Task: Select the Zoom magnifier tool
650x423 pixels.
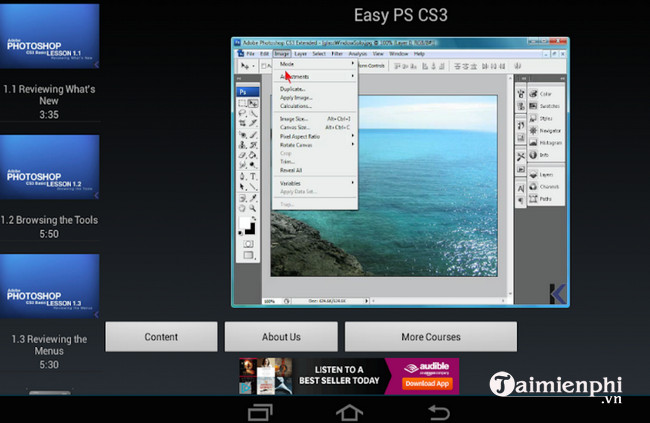Action: (253, 209)
